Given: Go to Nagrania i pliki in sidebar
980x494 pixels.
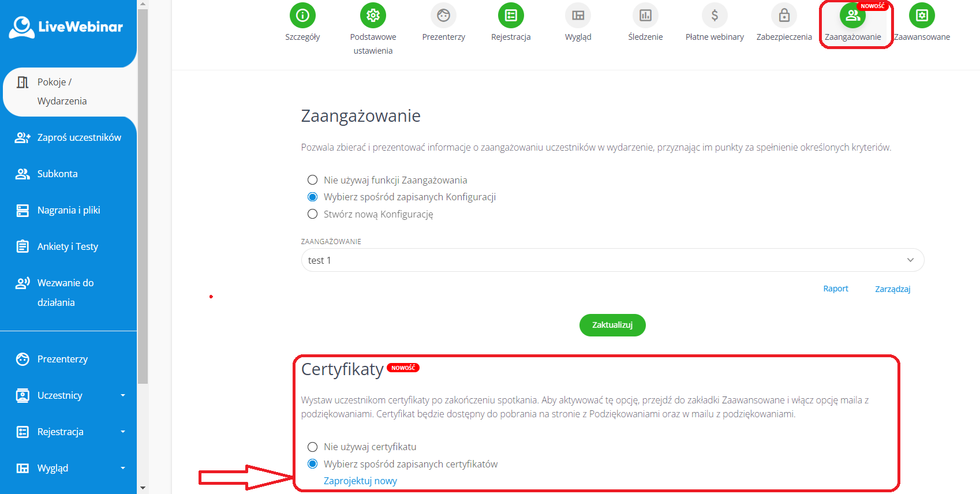Looking at the screenshot, I should point(68,210).
